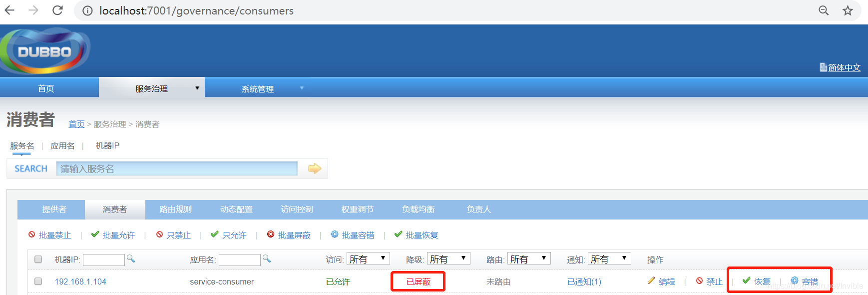
Task: Check the checkbox for 192.168.1.104 row
Action: click(x=38, y=281)
